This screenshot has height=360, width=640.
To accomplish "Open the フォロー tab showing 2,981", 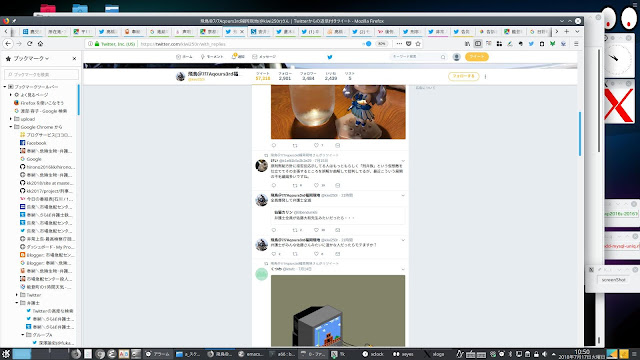I will point(285,76).
